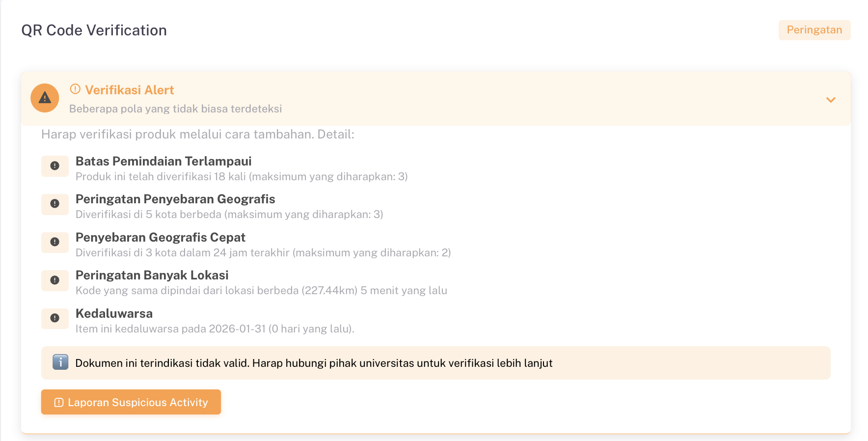Image resolution: width=868 pixels, height=441 pixels.
Task: Click the orange warning triangle icon
Action: click(x=45, y=98)
